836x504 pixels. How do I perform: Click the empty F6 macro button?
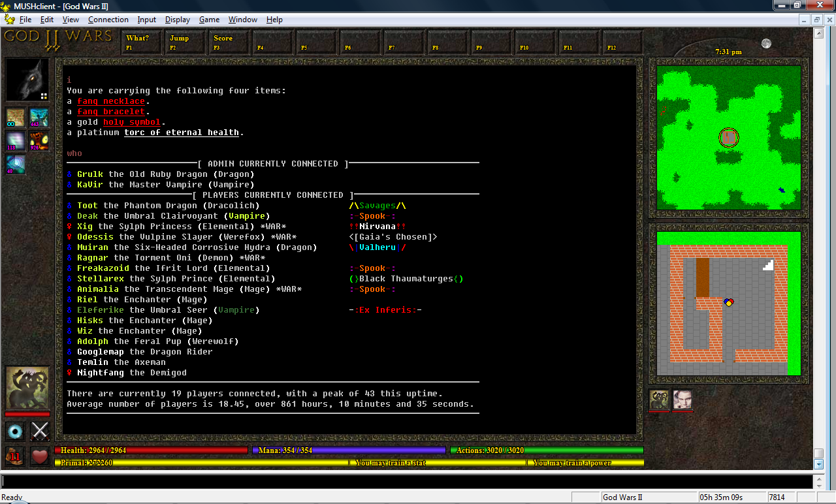361,42
